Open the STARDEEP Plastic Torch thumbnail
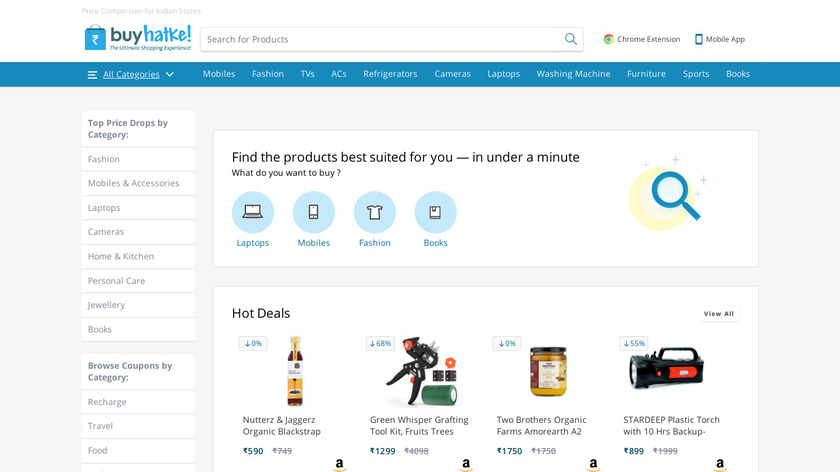The height and width of the screenshot is (472, 840). click(666, 370)
